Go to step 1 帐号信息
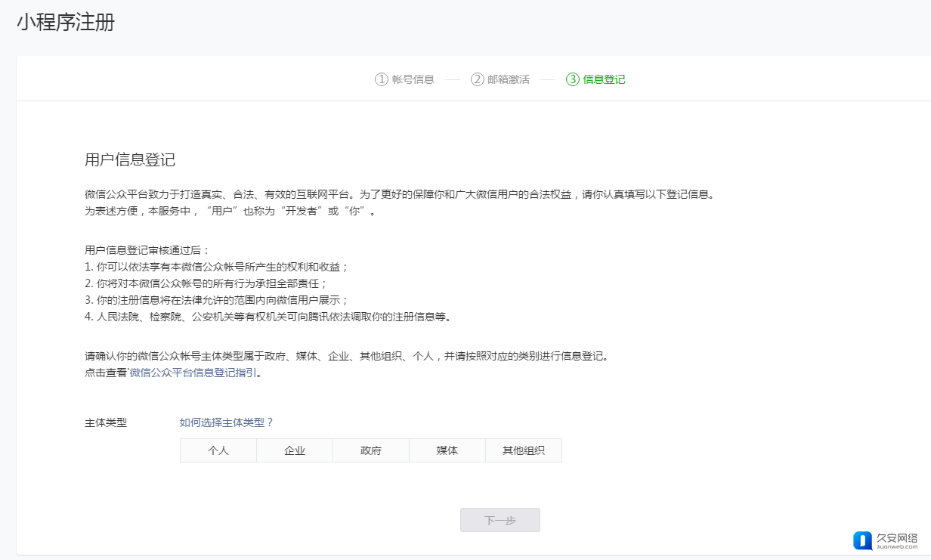The height and width of the screenshot is (560, 931). pos(405,79)
